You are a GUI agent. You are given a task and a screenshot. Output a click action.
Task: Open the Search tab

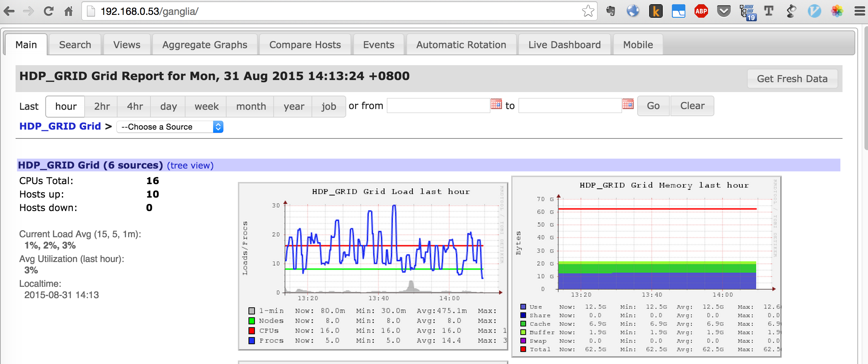pos(75,45)
